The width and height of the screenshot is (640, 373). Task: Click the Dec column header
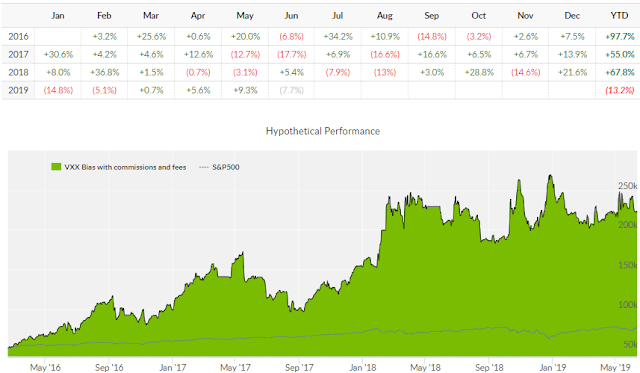[x=572, y=16]
